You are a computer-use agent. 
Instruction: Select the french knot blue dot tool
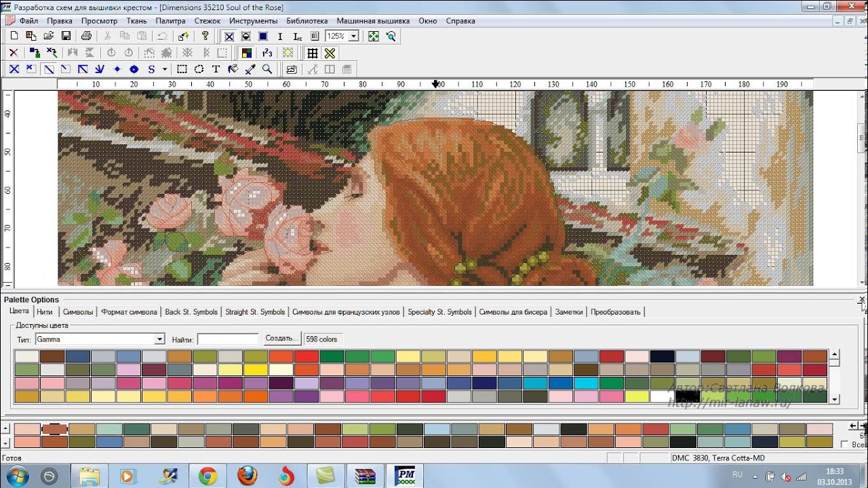tap(117, 69)
